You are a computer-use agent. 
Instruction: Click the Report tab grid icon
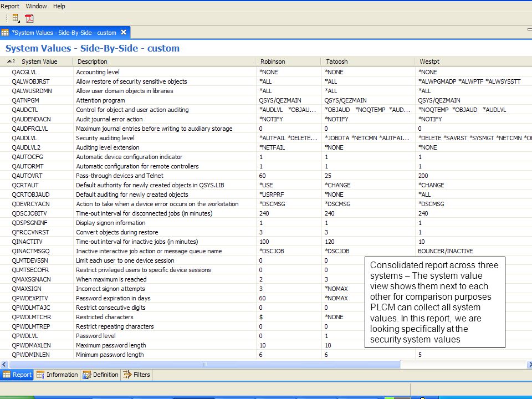coord(7,375)
